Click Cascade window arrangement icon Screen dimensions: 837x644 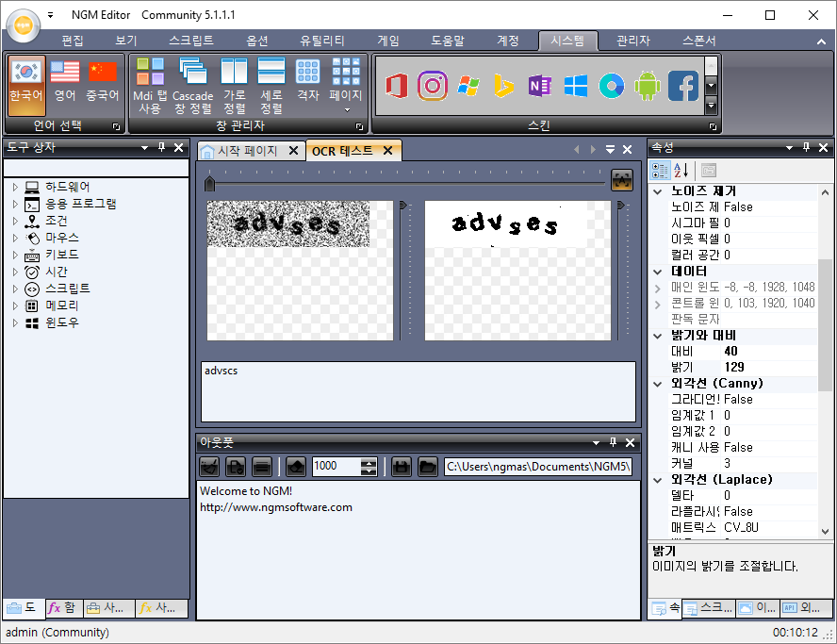click(192, 86)
